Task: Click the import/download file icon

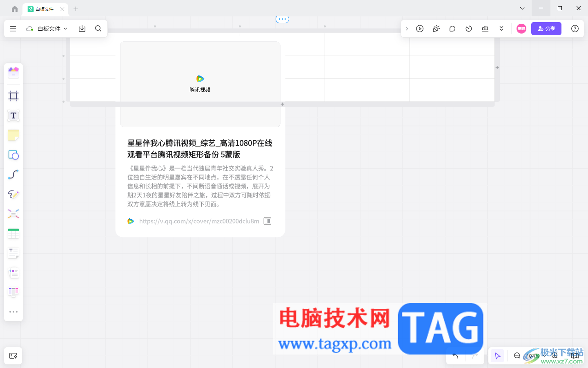Action: [82, 29]
